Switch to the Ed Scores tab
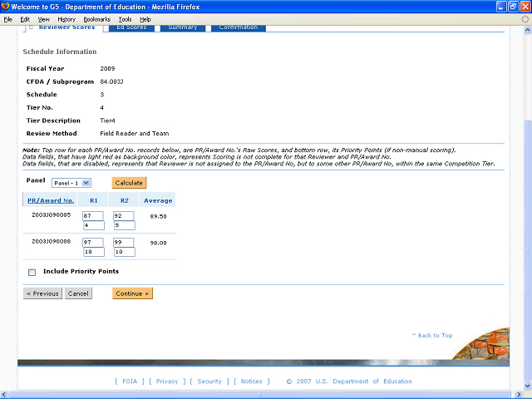Viewport: 532px width, 399px height. pyautogui.click(x=131, y=27)
